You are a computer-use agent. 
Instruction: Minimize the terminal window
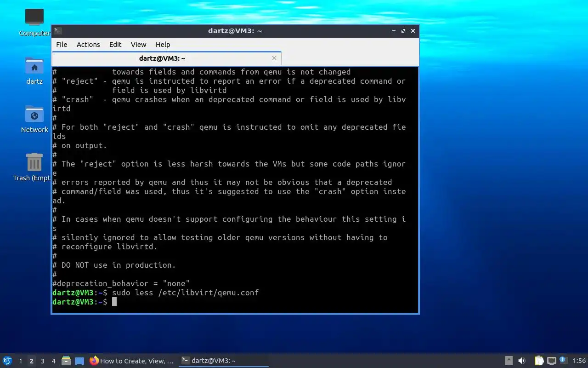pos(394,31)
